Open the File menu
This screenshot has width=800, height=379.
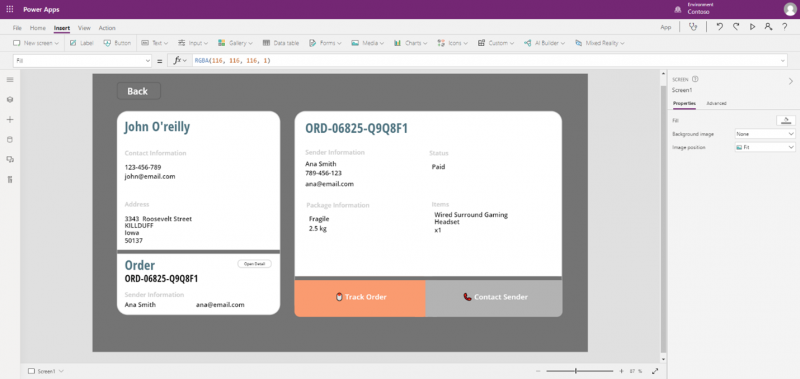coord(17,28)
